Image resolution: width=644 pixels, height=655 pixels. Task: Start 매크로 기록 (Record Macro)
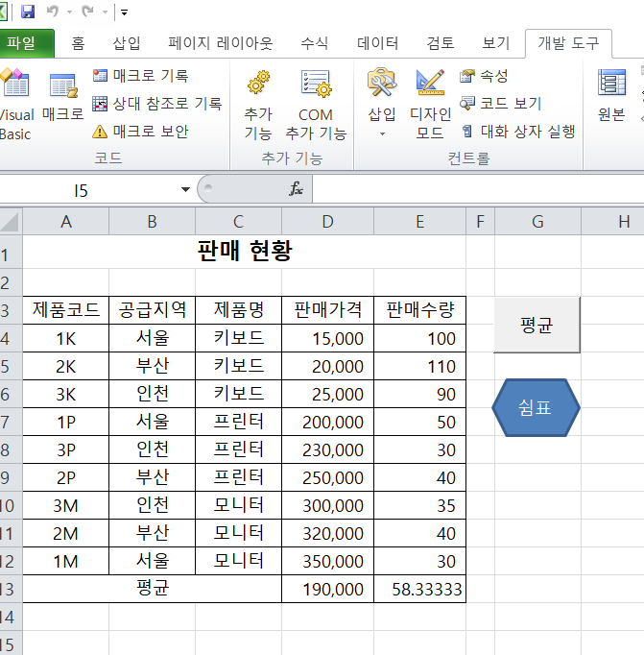(140, 76)
